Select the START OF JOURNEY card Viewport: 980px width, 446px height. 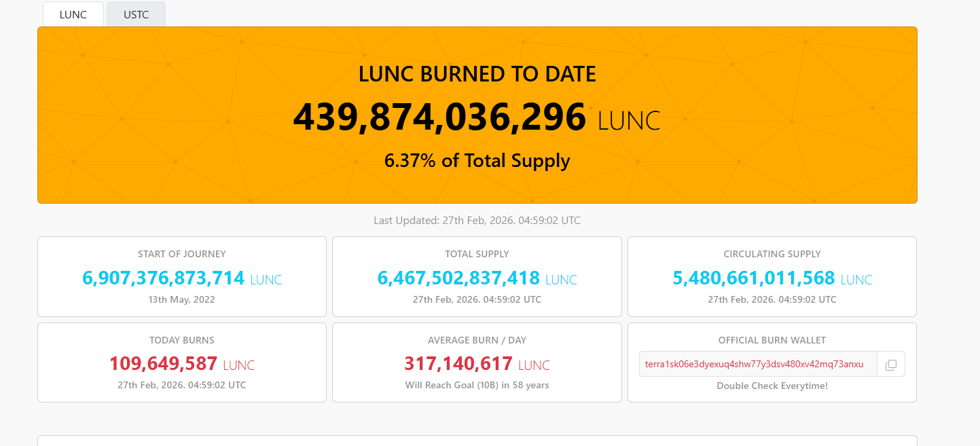tap(181, 276)
